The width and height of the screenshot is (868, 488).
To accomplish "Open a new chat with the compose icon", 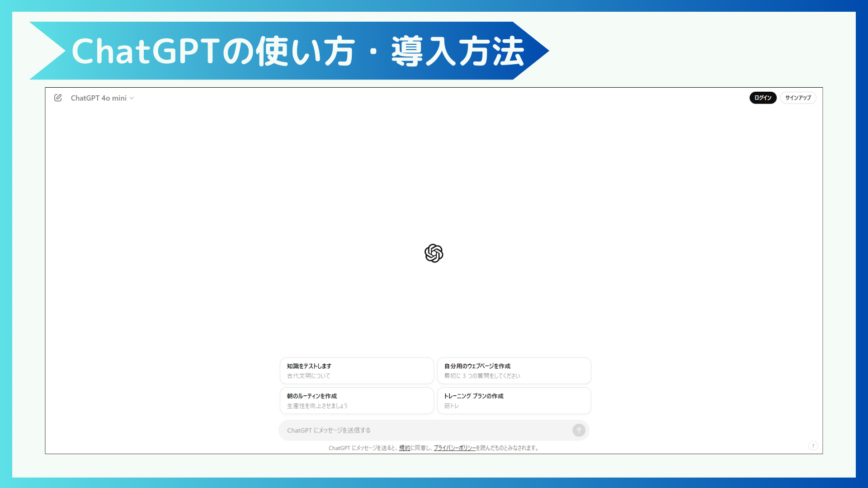I will coord(58,98).
